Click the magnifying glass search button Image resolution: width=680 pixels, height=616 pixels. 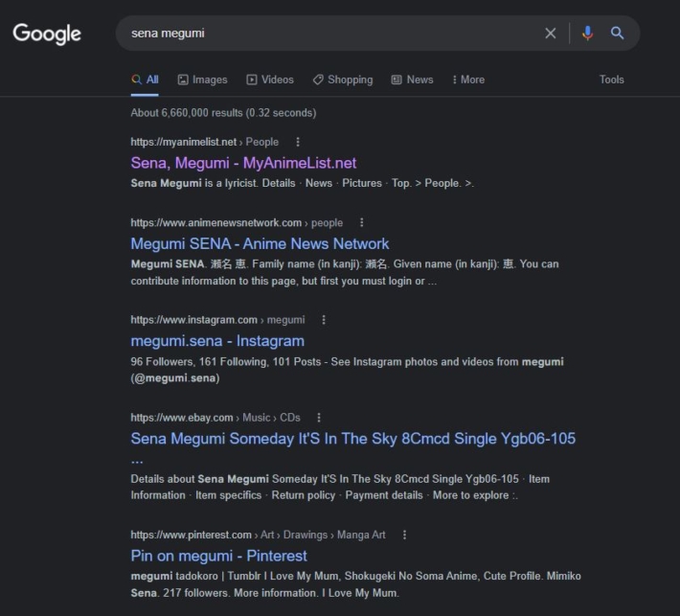pos(617,33)
